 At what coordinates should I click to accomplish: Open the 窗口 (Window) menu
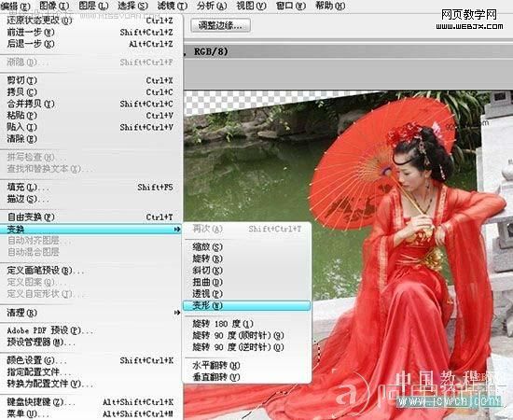pos(290,6)
